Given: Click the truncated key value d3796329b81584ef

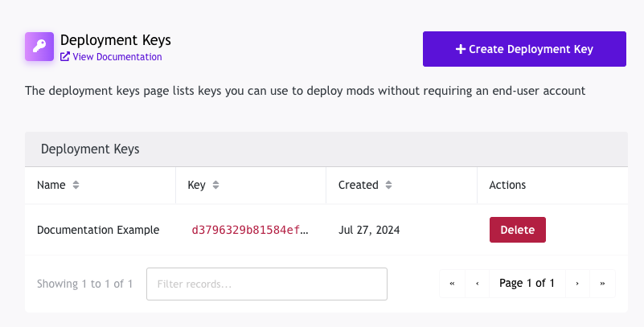Looking at the screenshot, I should pos(250,230).
